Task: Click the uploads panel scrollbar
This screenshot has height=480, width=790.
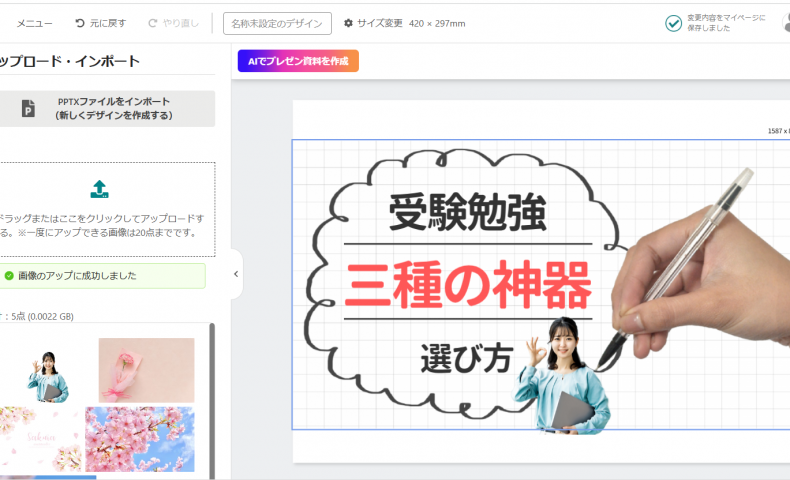Action: click(212, 400)
